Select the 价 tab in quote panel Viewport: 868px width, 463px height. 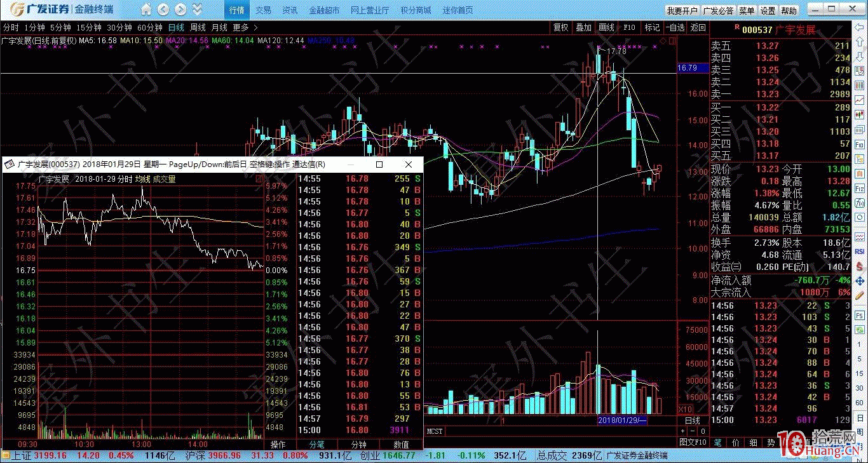point(736,442)
